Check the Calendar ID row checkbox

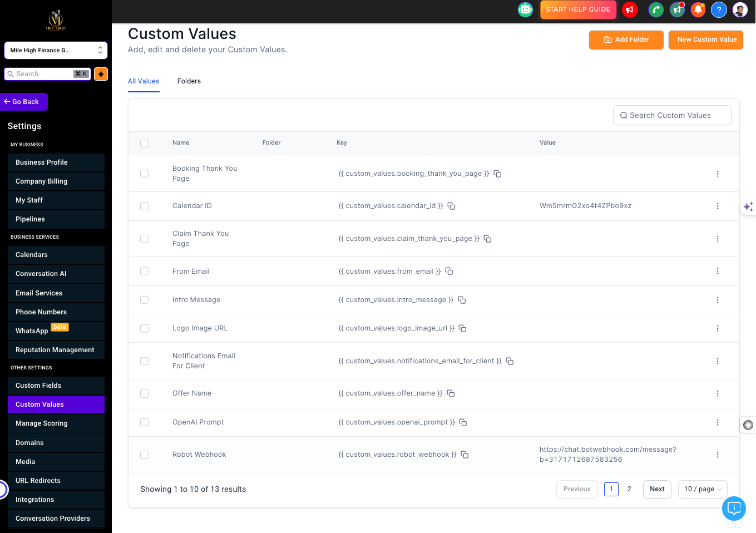tap(145, 206)
